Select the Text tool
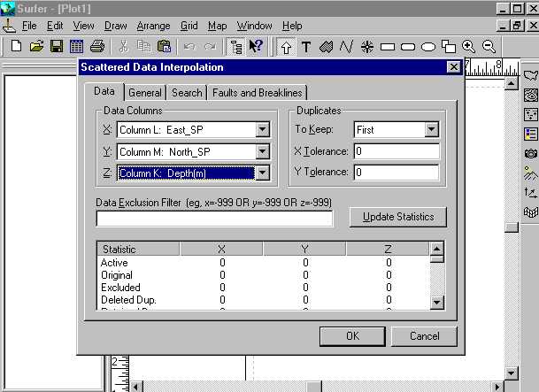 pos(306,46)
